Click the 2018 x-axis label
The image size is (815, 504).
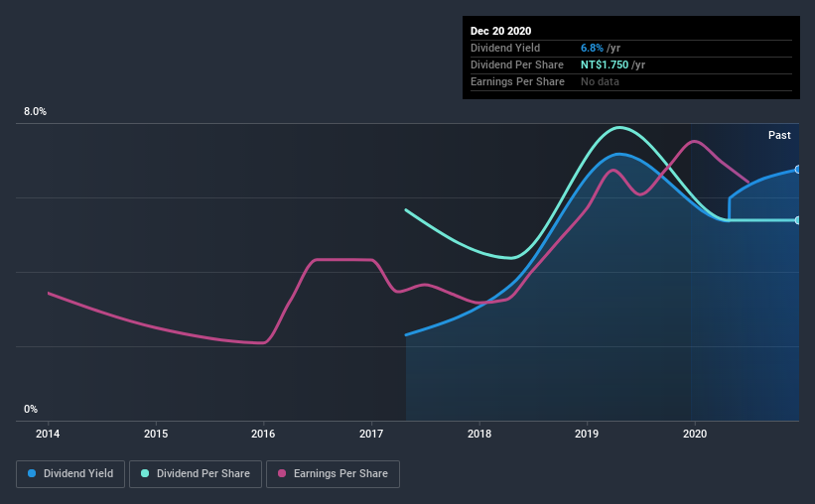[479, 434]
